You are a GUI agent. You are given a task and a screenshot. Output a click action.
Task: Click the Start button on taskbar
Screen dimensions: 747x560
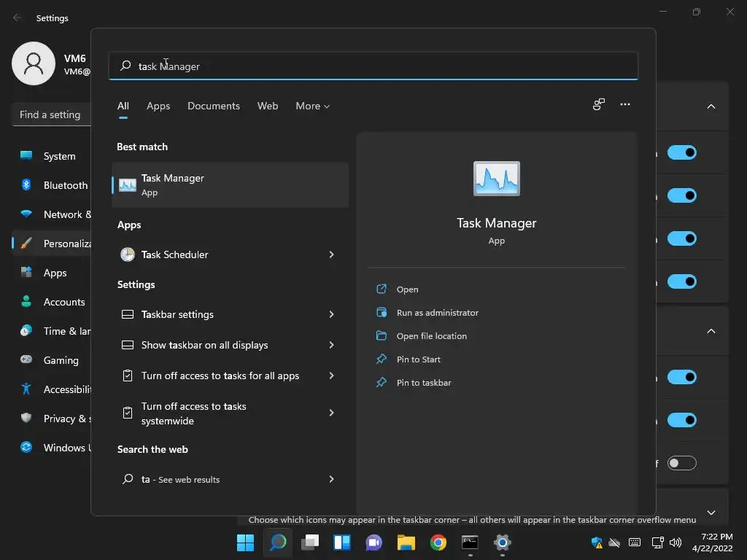click(x=245, y=542)
